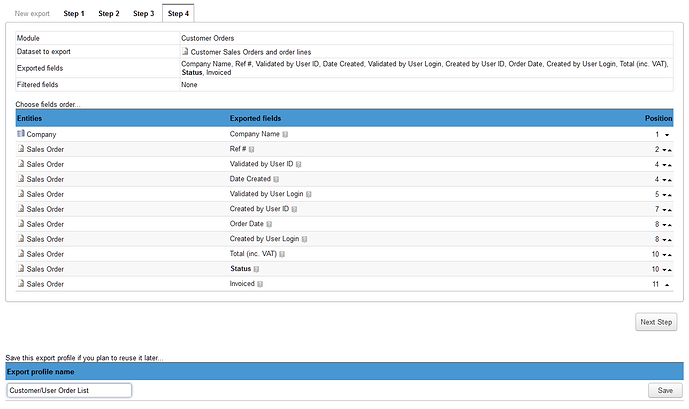Screen dimensions: 689x409
Task: Click the Position column header
Action: point(658,118)
